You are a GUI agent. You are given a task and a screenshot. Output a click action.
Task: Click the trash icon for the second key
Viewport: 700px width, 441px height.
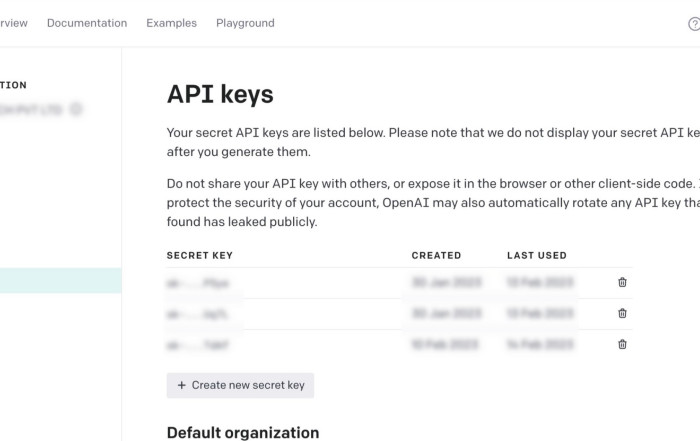(622, 313)
